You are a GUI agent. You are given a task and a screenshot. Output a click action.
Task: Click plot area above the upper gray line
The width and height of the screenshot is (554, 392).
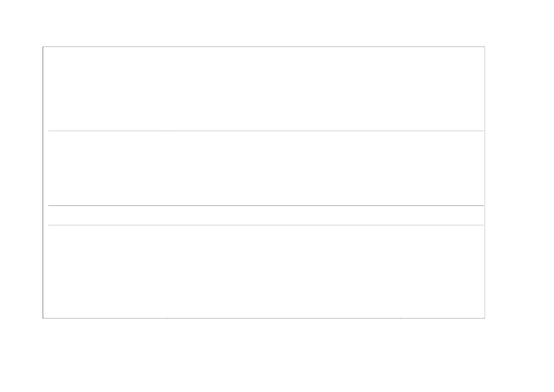click(264, 89)
